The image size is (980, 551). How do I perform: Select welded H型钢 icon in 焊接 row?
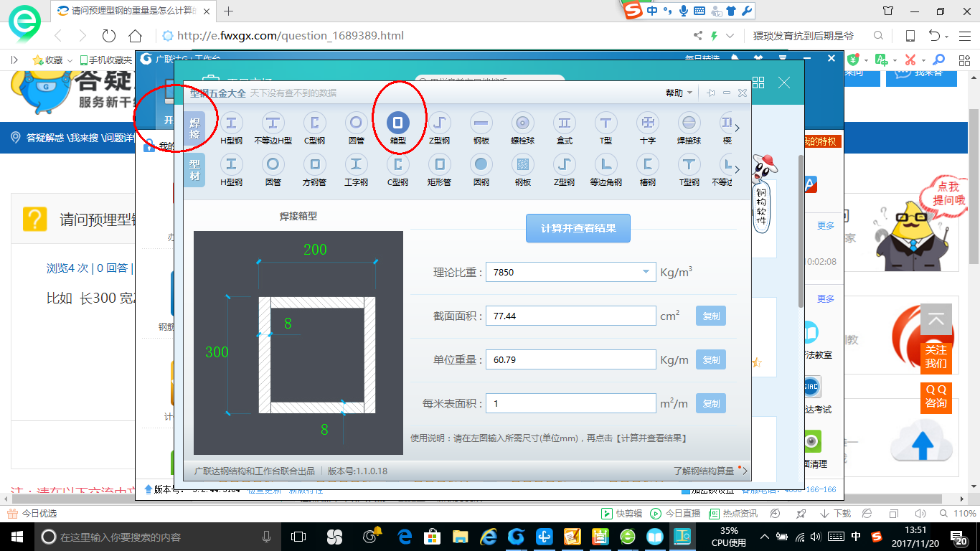231,123
